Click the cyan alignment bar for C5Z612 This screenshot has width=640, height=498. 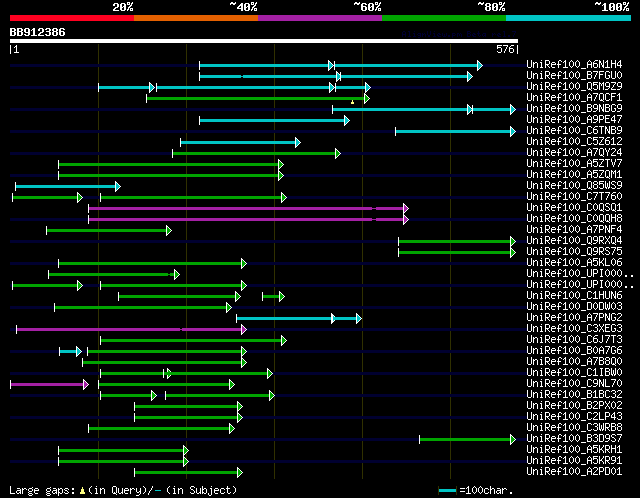point(240,142)
